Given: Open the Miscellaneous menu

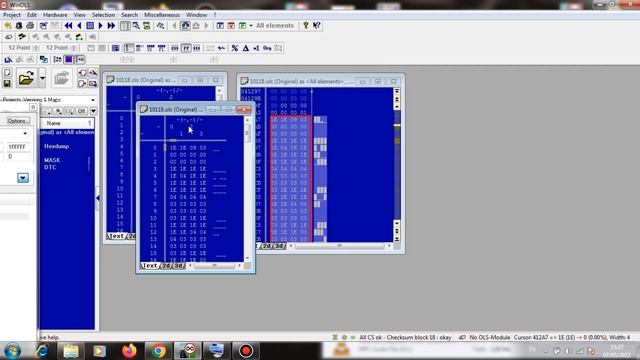Looking at the screenshot, I should pos(162,15).
